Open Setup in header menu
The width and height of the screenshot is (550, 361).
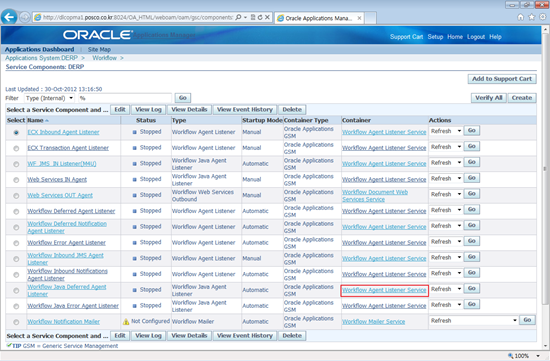pos(435,37)
